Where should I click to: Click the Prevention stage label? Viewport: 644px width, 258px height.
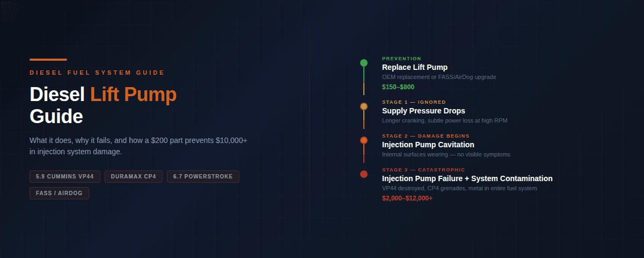(401, 59)
